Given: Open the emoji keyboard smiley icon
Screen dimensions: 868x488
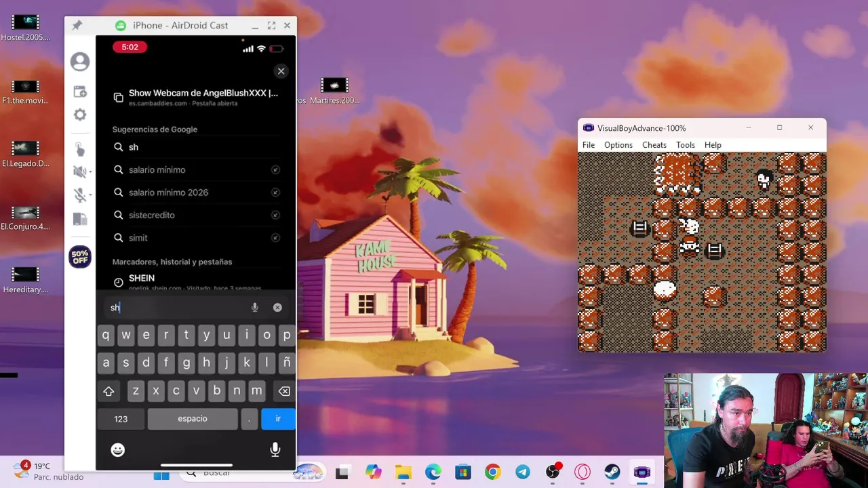Looking at the screenshot, I should coord(118,449).
